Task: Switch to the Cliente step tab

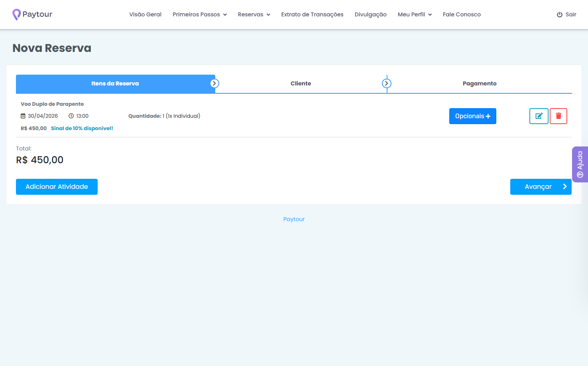Action: coord(301,84)
